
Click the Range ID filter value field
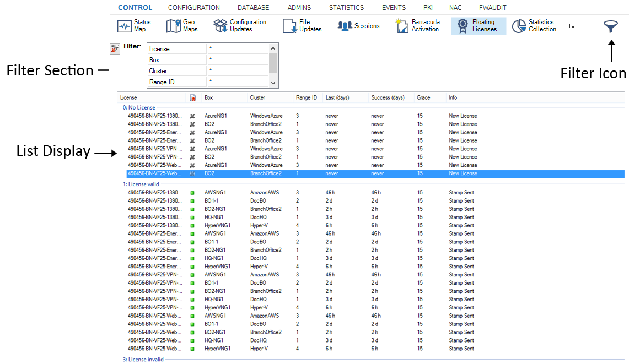click(x=238, y=82)
